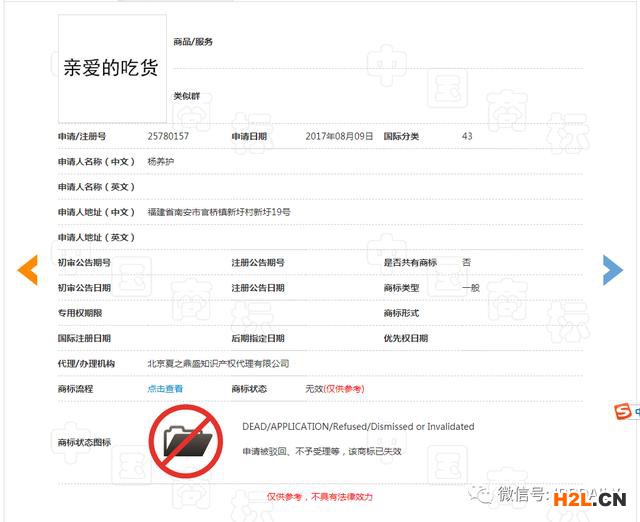The height and width of the screenshot is (522, 640).
Task: Click the registration number 25780157
Action: pyautogui.click(x=168, y=136)
